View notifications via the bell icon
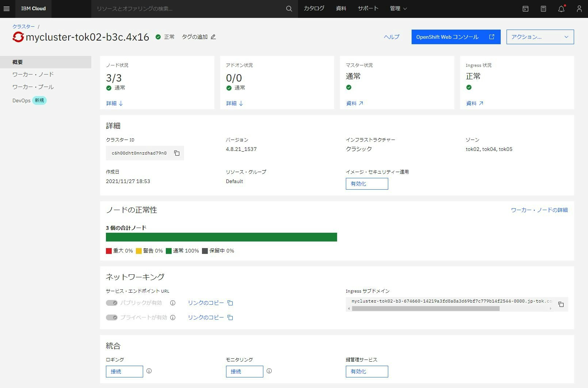 561,8
